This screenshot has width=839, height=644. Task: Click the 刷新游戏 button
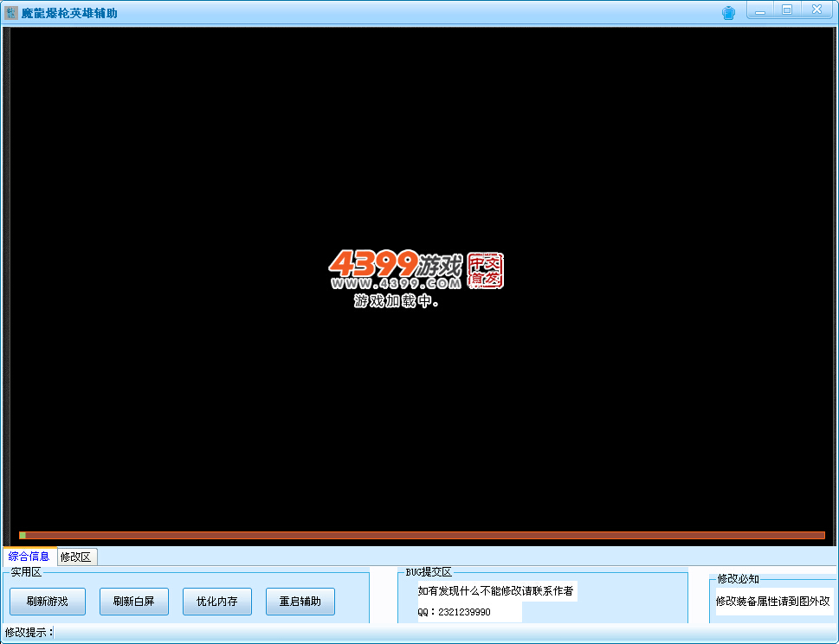point(48,602)
